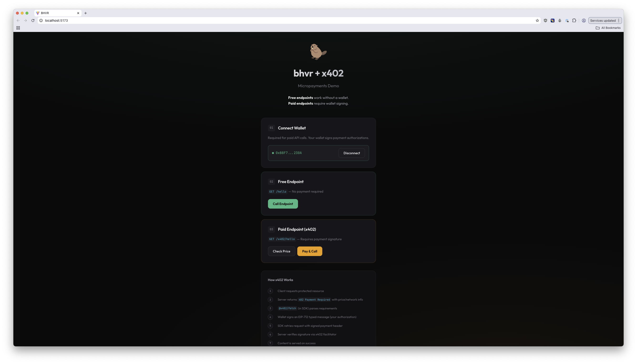The width and height of the screenshot is (637, 364).
Task: Open All Bookmarks folder
Action: (608, 28)
